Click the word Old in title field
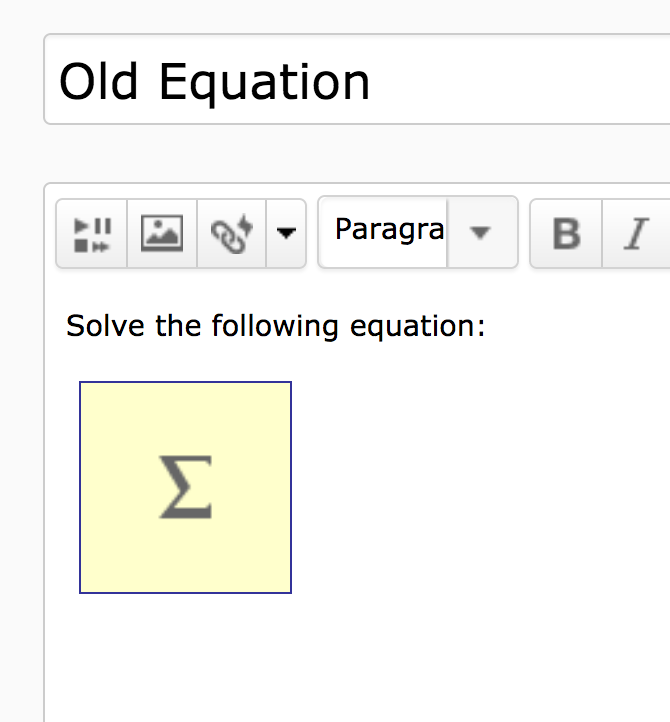 96,82
